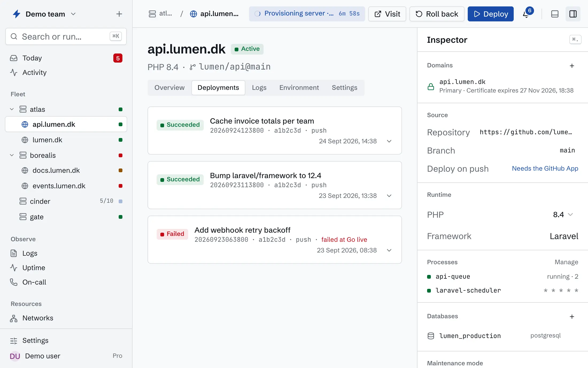
Task: Switch to the Logs tab
Action: [x=259, y=87]
